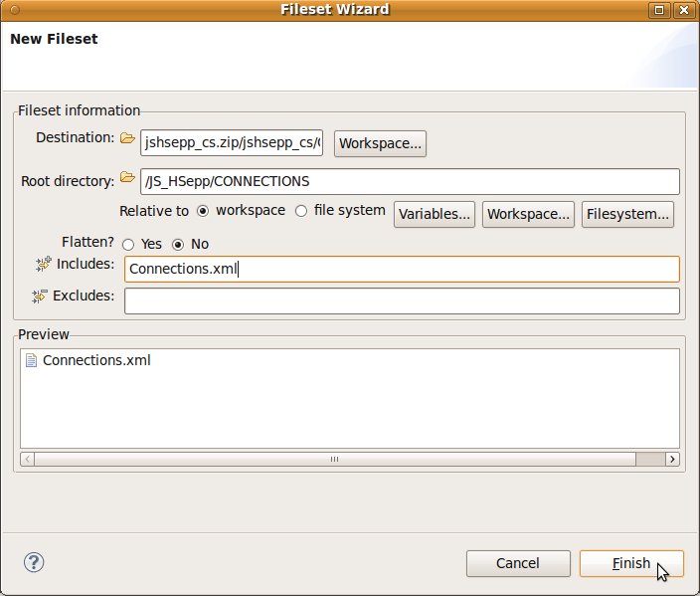Image resolution: width=700 pixels, height=596 pixels.
Task: Click the Preview horizontal scrollbar right arrow
Action: (x=673, y=459)
